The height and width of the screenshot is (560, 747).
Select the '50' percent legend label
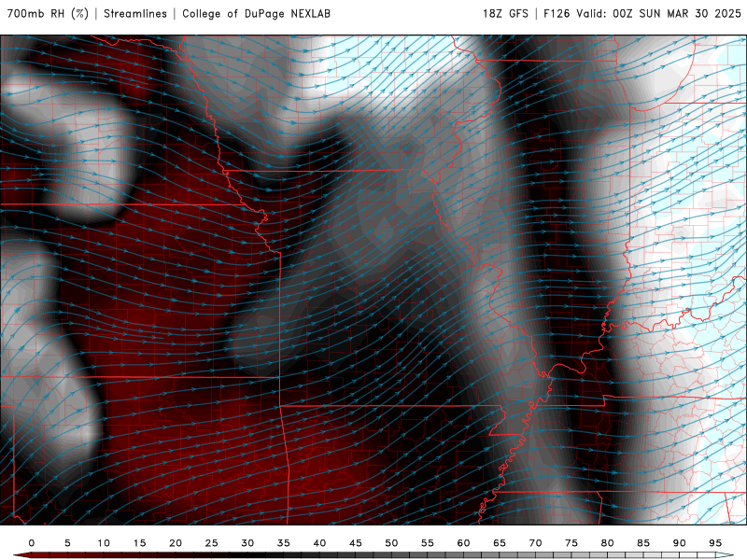coord(391,543)
